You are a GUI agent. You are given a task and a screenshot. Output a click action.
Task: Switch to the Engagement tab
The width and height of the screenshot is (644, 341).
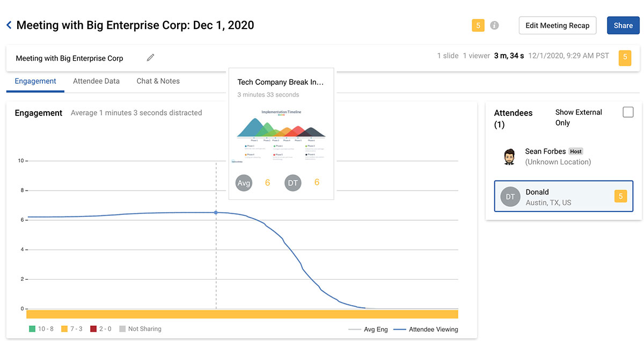(x=35, y=81)
